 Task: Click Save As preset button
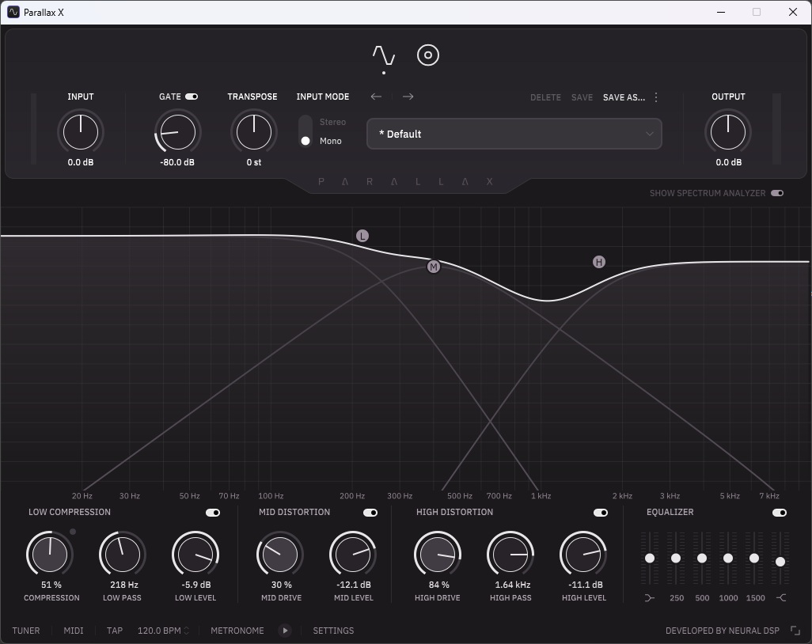pyautogui.click(x=624, y=97)
